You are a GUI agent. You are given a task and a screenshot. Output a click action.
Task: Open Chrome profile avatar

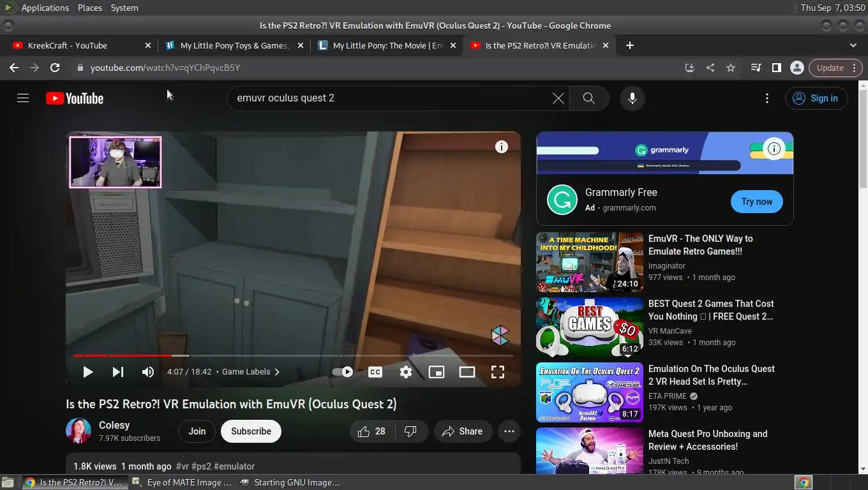[x=797, y=68]
